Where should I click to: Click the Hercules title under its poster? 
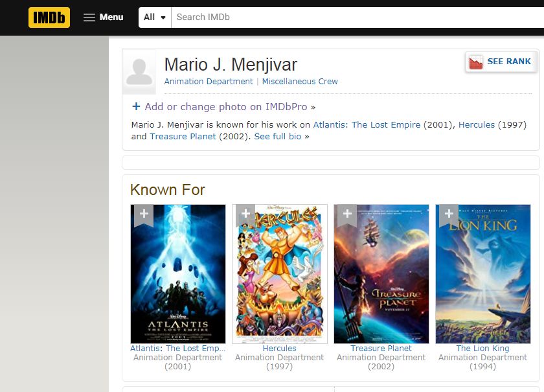[280, 348]
